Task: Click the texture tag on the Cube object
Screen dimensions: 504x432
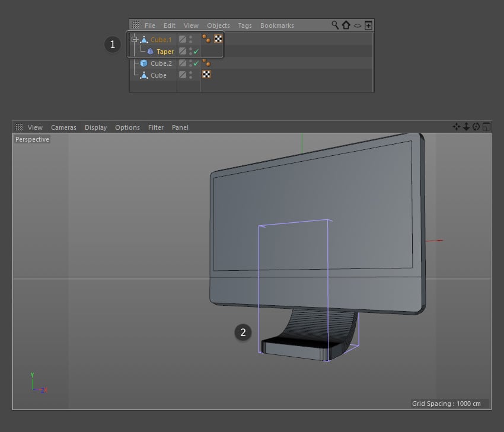Action: (x=206, y=74)
